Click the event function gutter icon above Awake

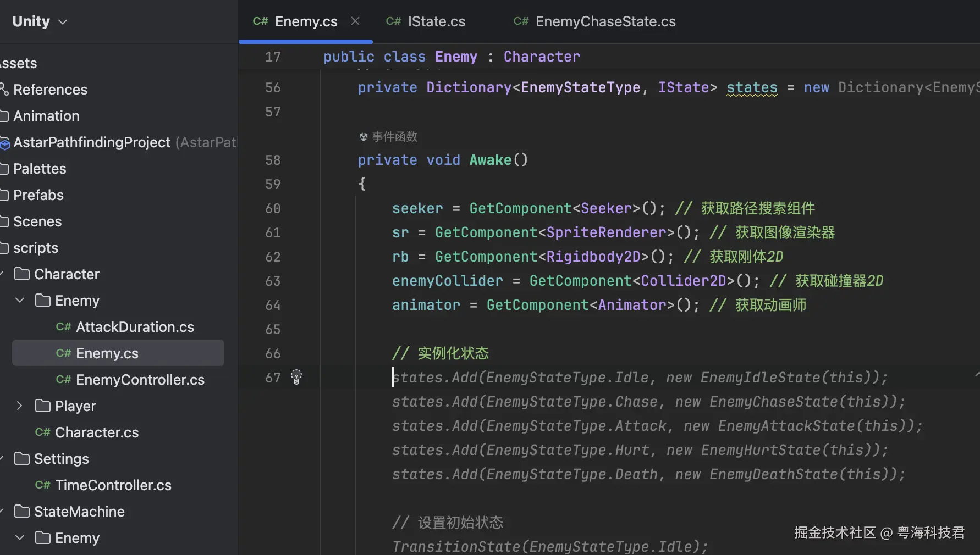click(x=364, y=137)
